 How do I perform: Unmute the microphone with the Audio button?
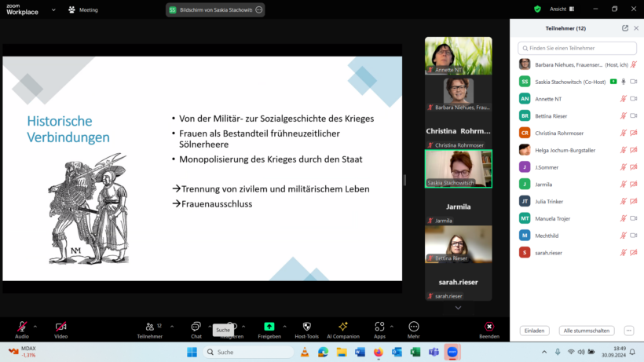click(x=21, y=327)
